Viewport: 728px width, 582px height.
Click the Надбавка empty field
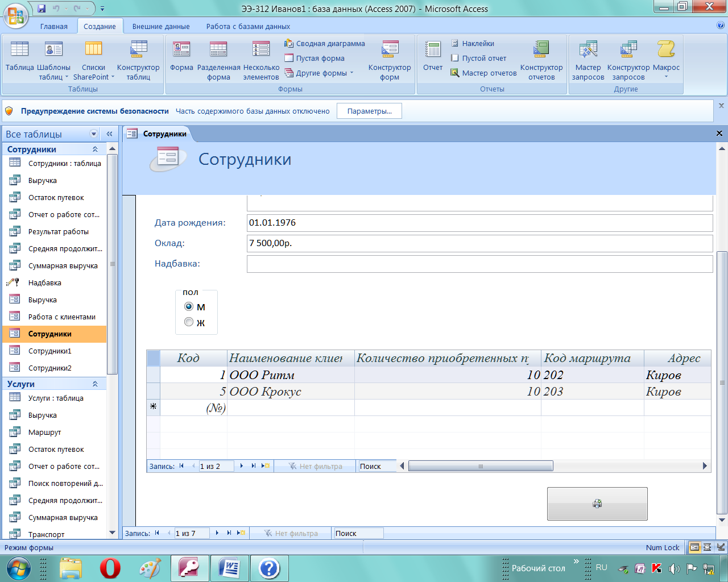(479, 264)
